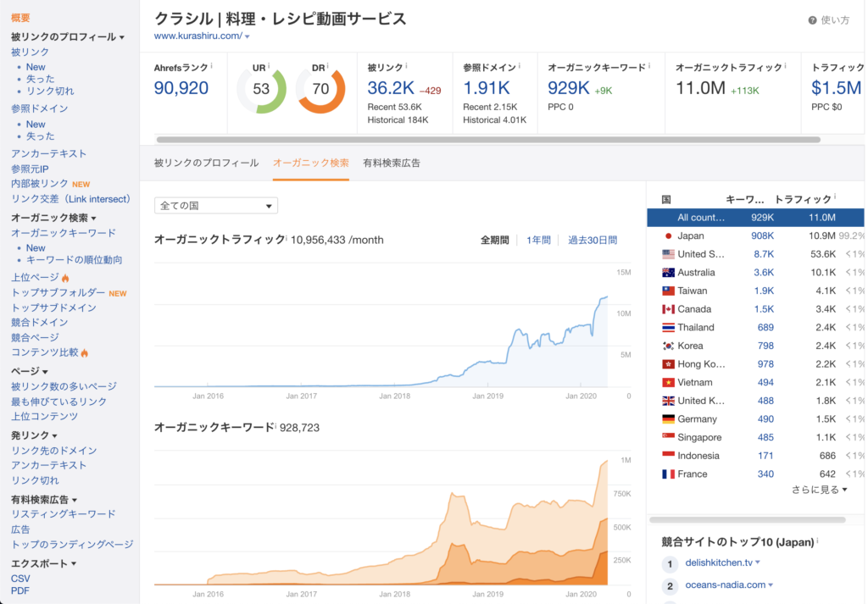Click the Taiwan flag icon
The image size is (868, 604).
point(668,291)
